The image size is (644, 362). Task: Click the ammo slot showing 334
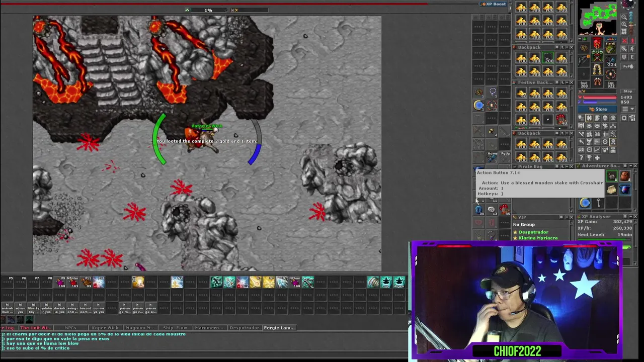[610, 61]
